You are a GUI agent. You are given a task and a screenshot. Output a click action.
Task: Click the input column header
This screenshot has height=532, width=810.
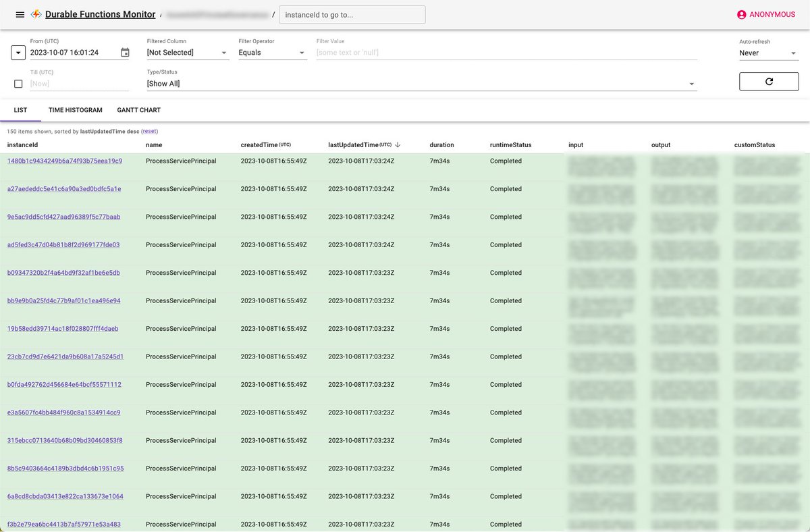(x=576, y=144)
